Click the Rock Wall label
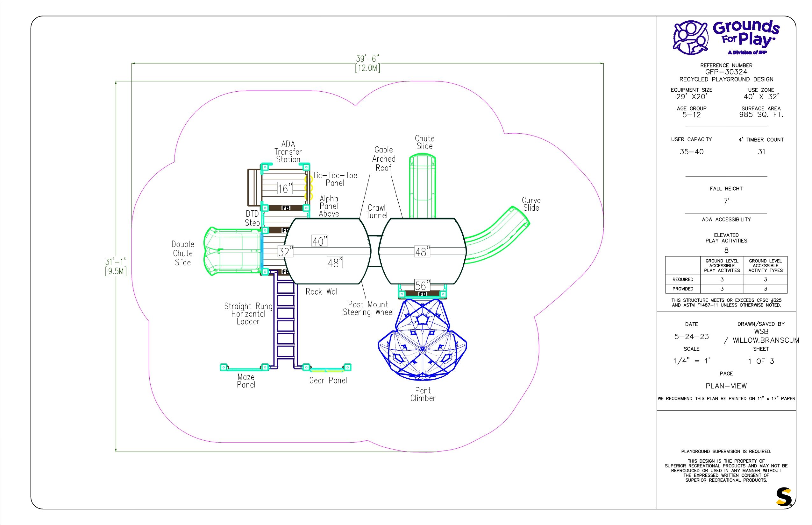 pos(322,291)
